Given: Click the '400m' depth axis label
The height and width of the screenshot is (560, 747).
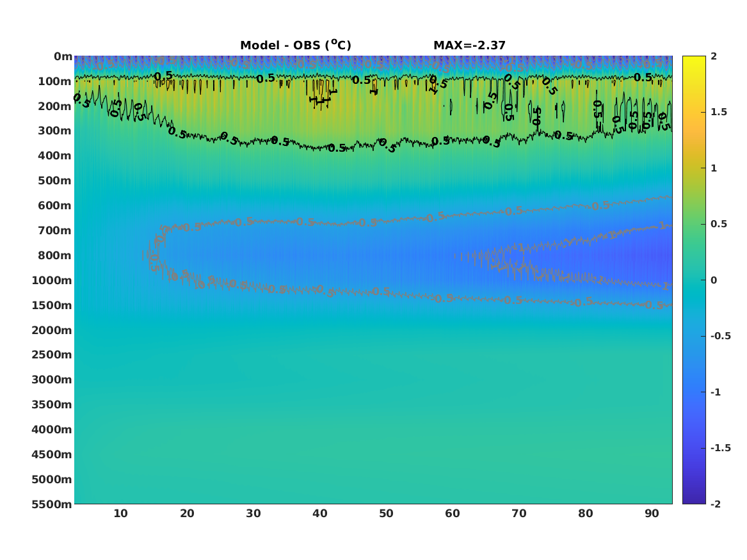Looking at the screenshot, I should tap(55, 156).
